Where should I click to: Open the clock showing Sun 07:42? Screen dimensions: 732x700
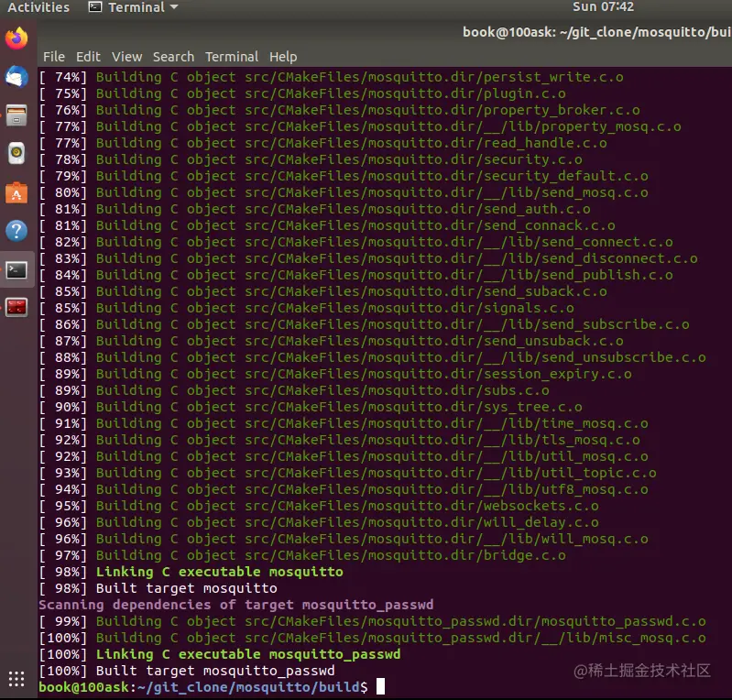tap(603, 6)
